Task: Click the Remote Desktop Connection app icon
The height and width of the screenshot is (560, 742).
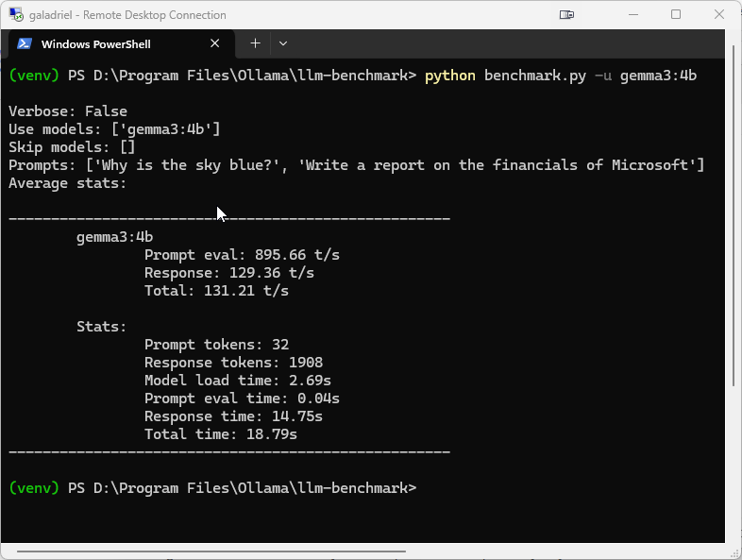Action: (x=15, y=15)
